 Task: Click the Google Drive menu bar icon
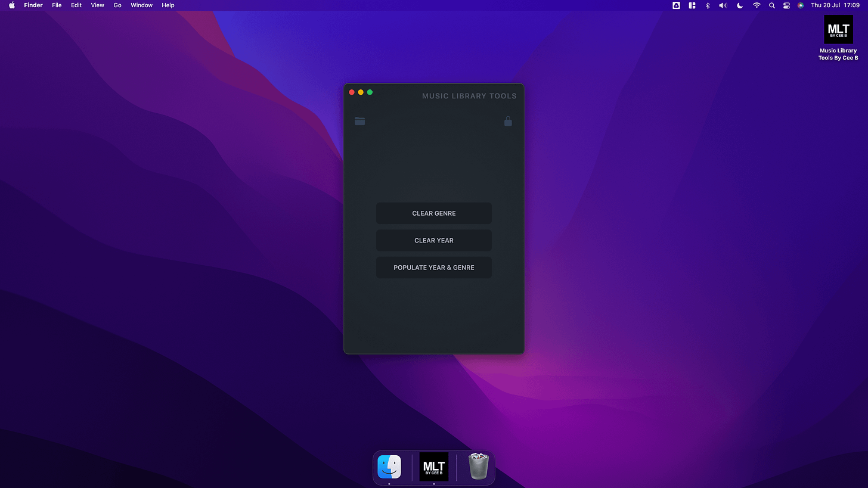(x=676, y=5)
